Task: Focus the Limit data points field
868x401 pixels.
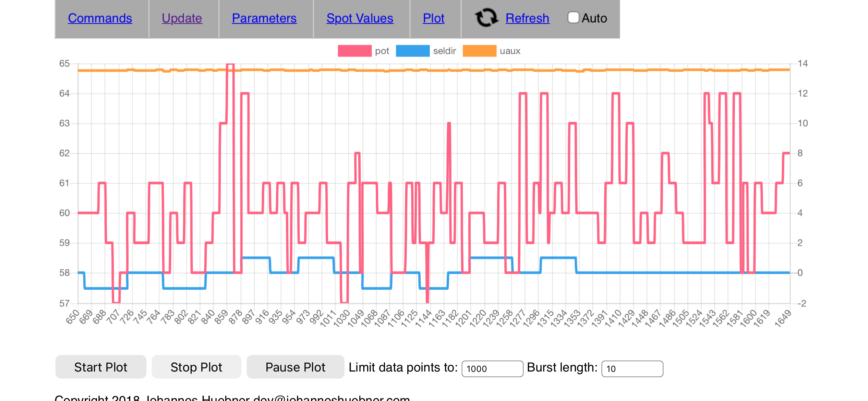Action: [x=492, y=369]
